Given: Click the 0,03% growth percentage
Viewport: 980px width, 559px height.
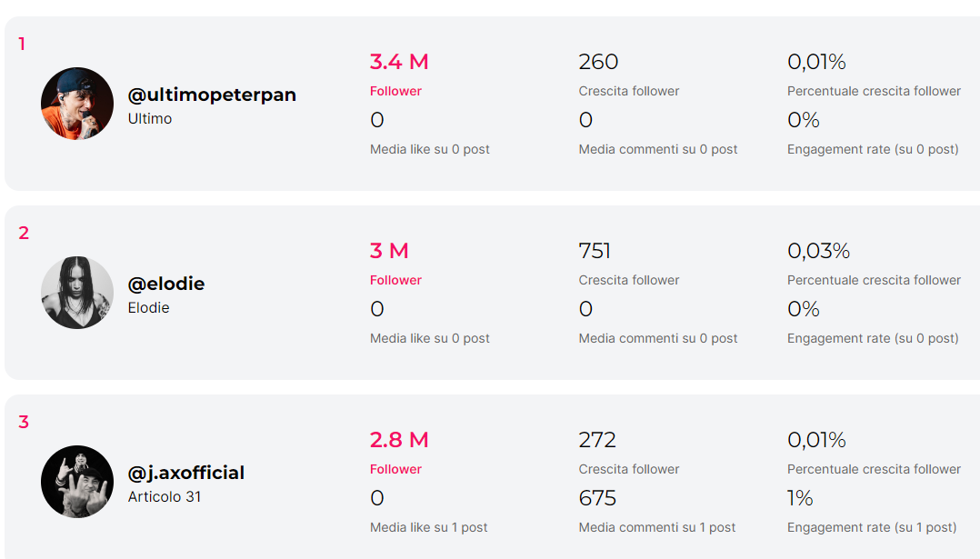Looking at the screenshot, I should [x=818, y=251].
